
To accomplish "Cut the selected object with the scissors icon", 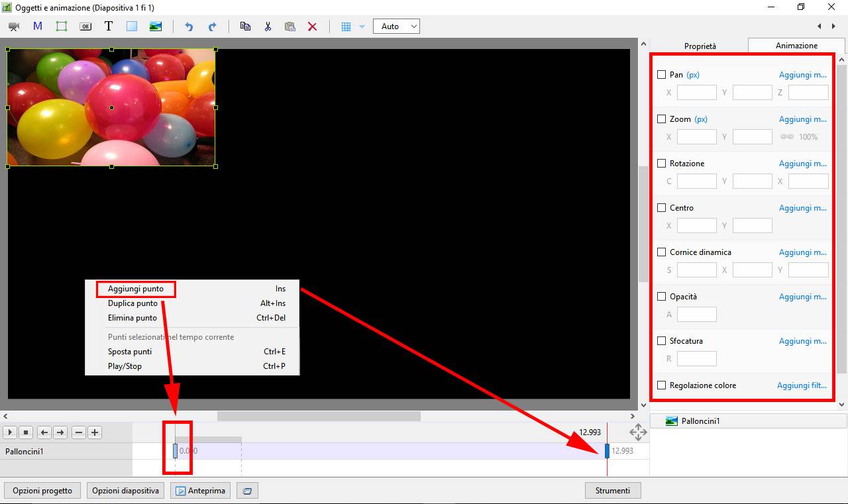I will click(268, 26).
